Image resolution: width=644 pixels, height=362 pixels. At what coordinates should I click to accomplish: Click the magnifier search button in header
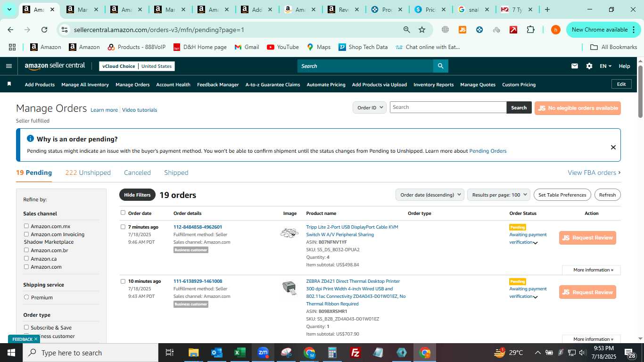(x=440, y=66)
